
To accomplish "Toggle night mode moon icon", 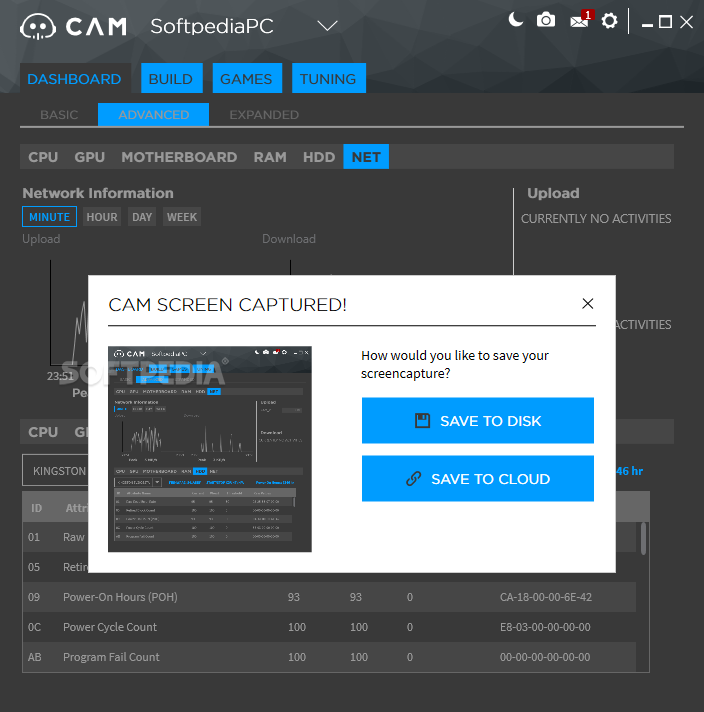I will click(x=516, y=20).
